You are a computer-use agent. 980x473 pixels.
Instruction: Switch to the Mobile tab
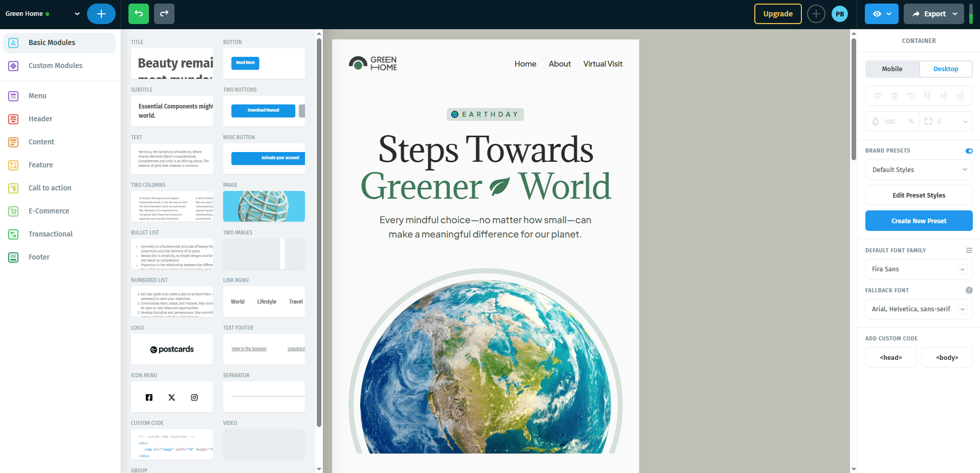coord(892,69)
